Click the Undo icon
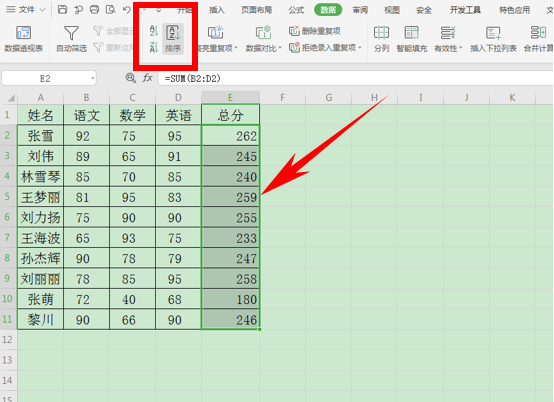The width and height of the screenshot is (554, 402). pos(127,10)
